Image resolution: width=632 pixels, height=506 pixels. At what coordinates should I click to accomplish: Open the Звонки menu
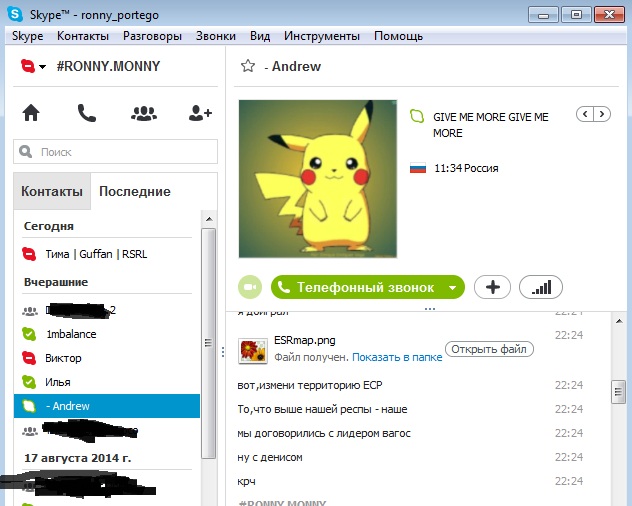coord(216,36)
